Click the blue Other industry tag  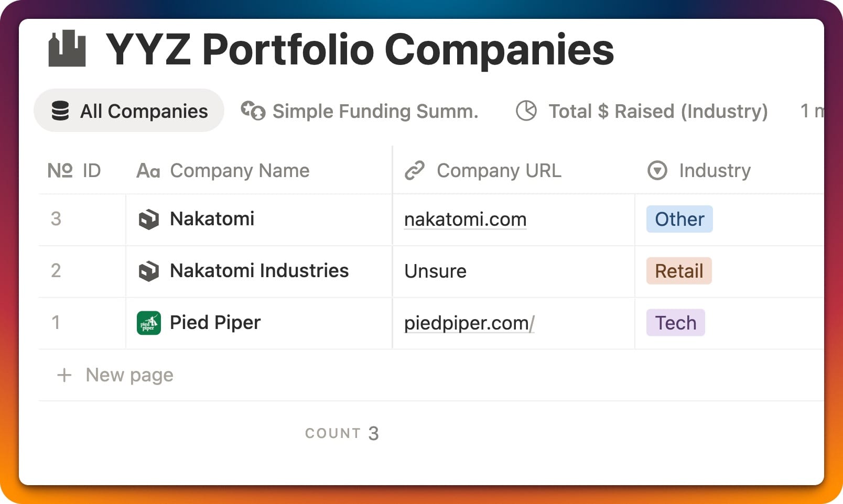[679, 219]
